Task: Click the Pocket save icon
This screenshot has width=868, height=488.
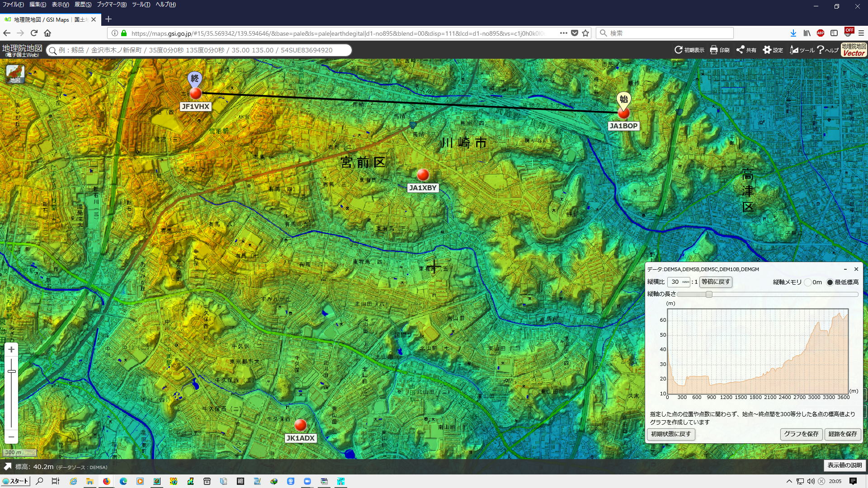Action: (575, 33)
